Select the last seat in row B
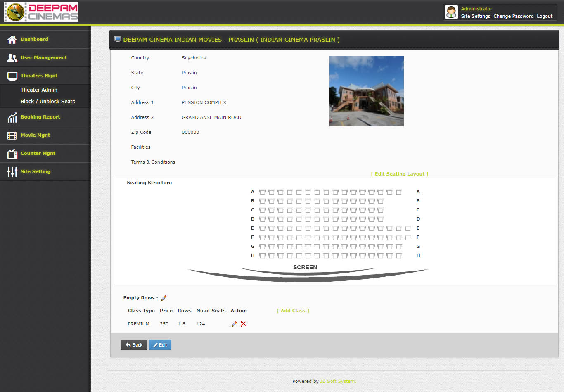The image size is (564, 392). 380,201
